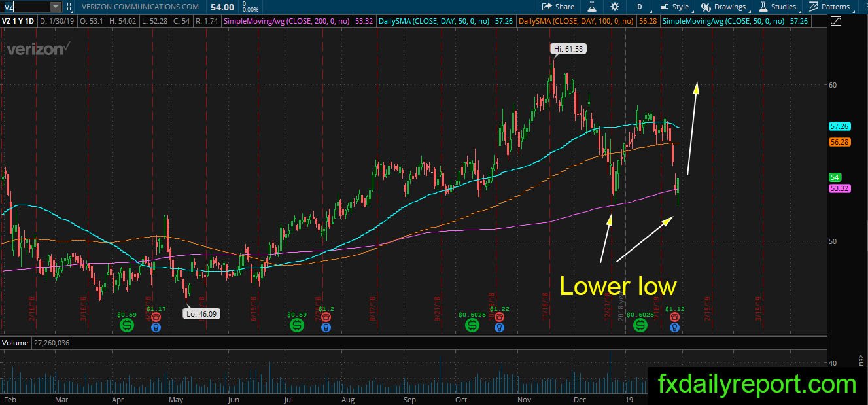This screenshot has height=405, width=868.
Task: Click the symbol actions icon beside ticker dropdown
Action: (x=69, y=7)
